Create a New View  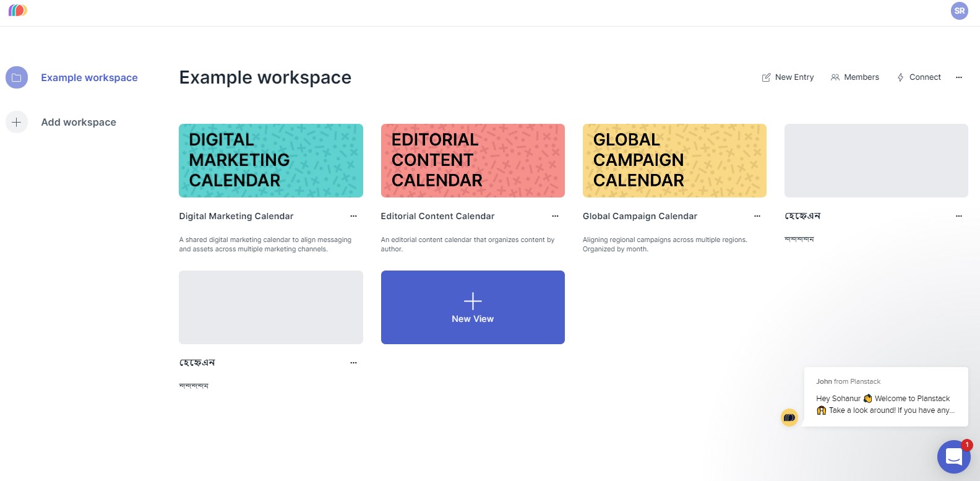473,307
